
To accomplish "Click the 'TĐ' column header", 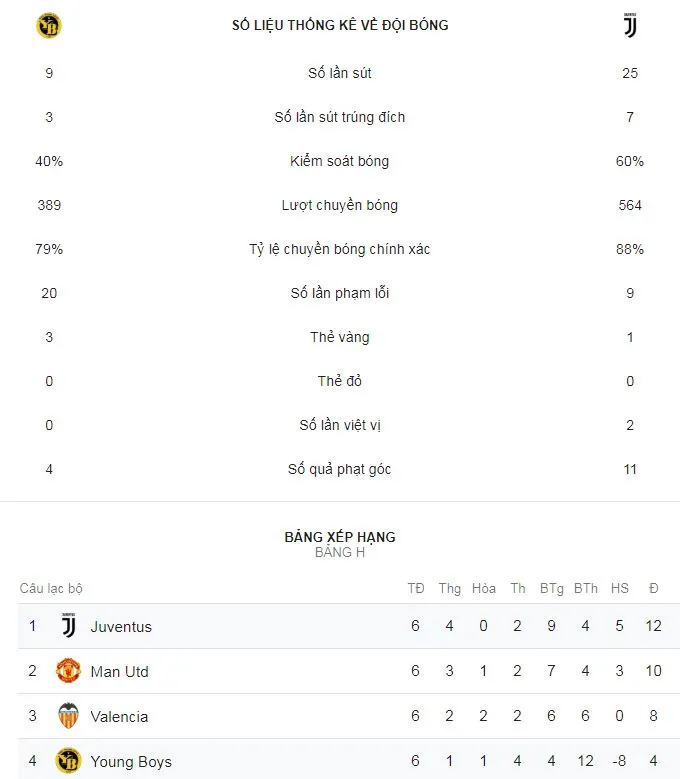I will click(416, 588).
